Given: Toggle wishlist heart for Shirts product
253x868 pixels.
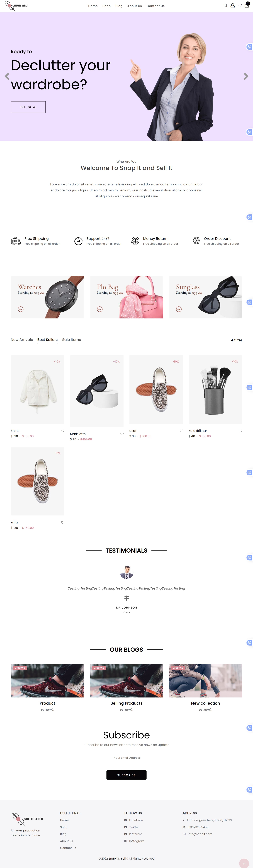Looking at the screenshot, I should (63, 431).
